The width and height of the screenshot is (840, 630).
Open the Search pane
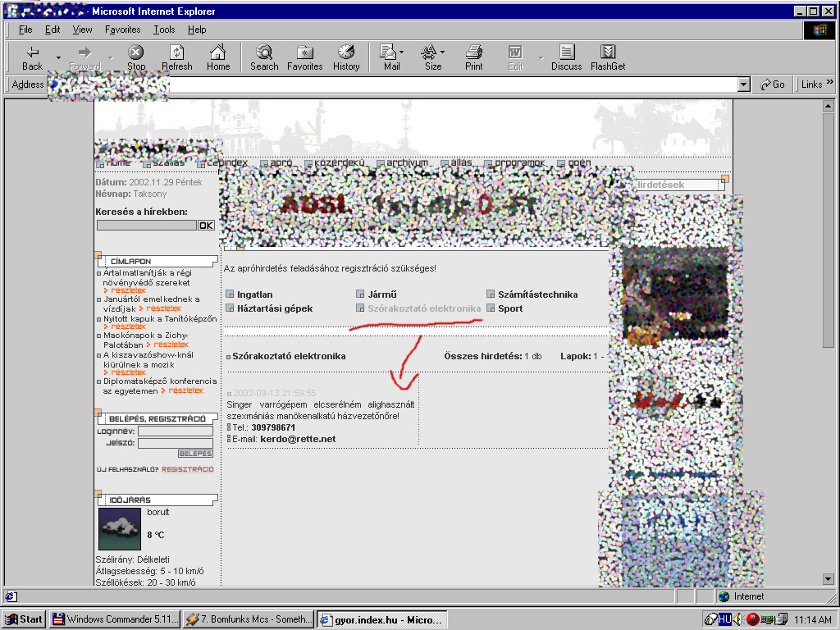point(264,57)
